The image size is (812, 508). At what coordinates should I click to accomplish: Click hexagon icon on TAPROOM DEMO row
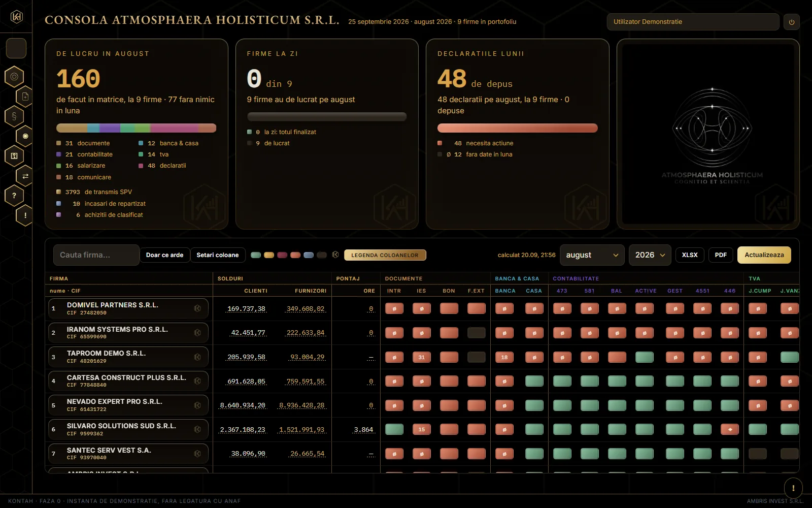pos(197,357)
